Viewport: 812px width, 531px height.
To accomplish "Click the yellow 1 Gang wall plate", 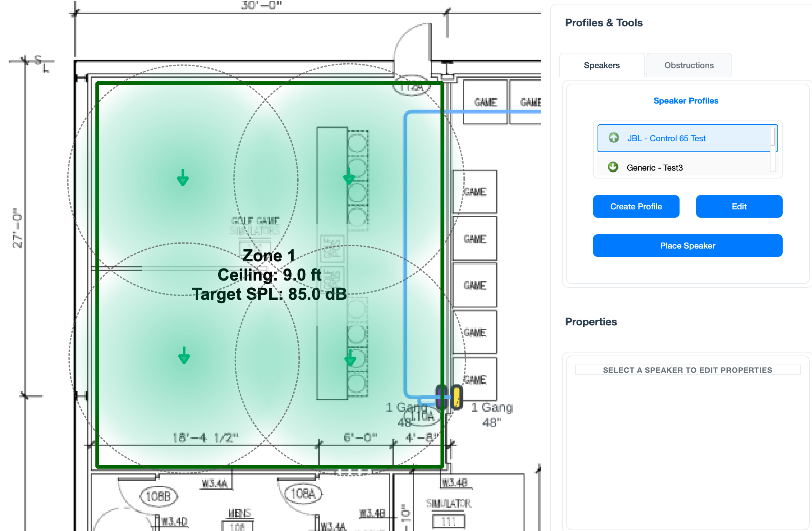I will click(456, 397).
